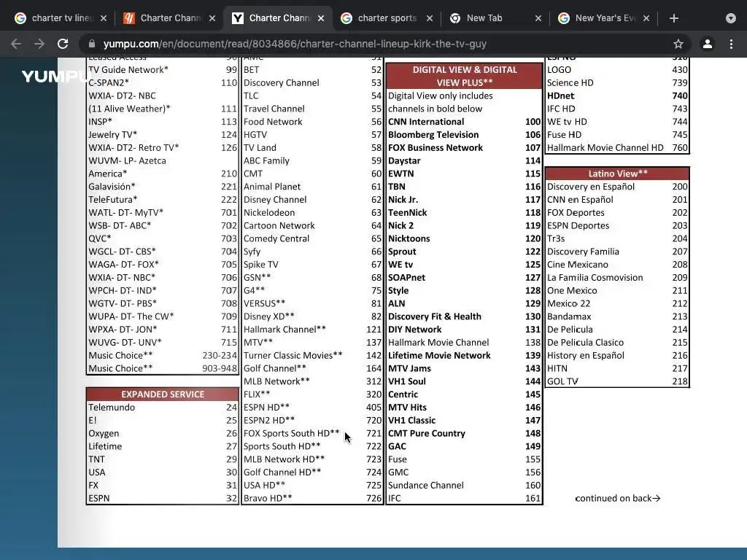Screen dimensions: 747x560
Task: Switch to the New Year's Eve tab
Action: click(603, 18)
